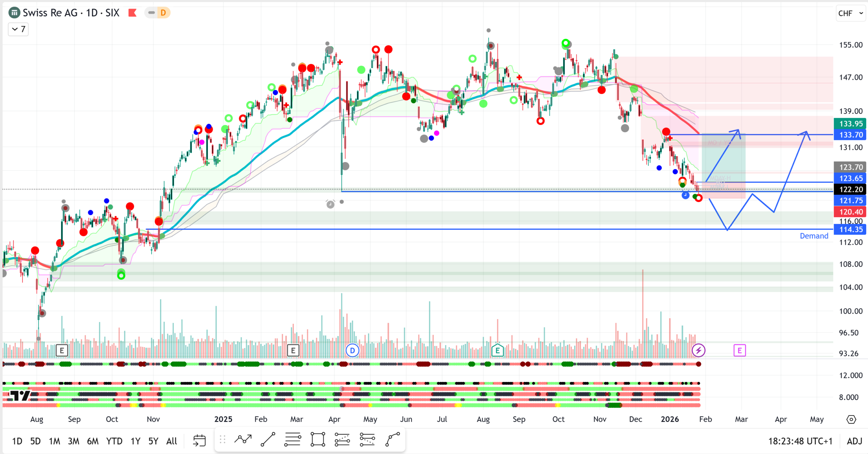Viewport: 868px width, 454px height.
Task: Select the arrow path drawing tool
Action: point(243,440)
